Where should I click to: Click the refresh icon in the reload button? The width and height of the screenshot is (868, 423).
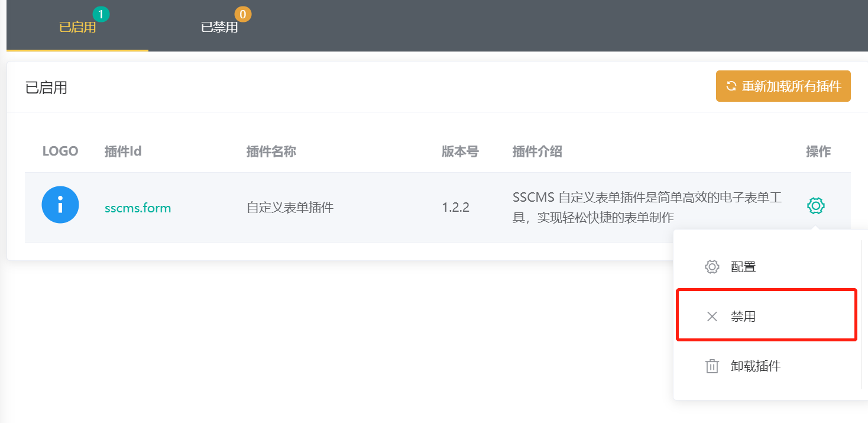pos(731,86)
